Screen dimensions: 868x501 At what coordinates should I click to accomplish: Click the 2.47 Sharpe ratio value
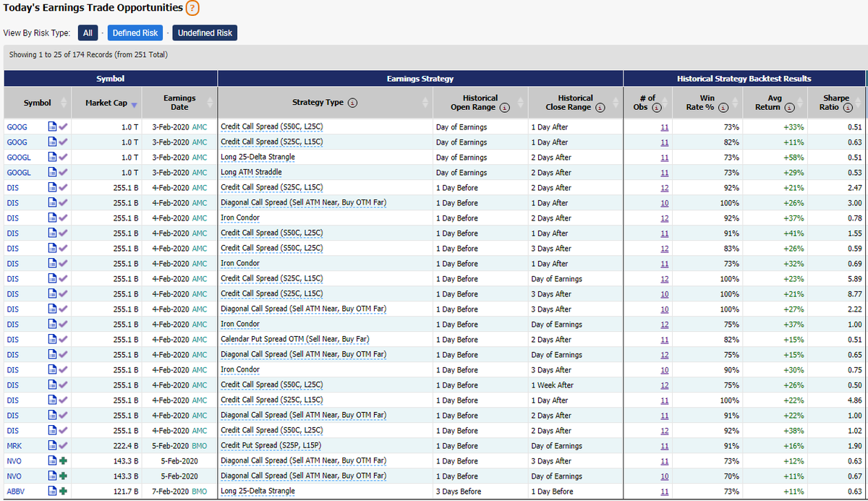(x=854, y=188)
